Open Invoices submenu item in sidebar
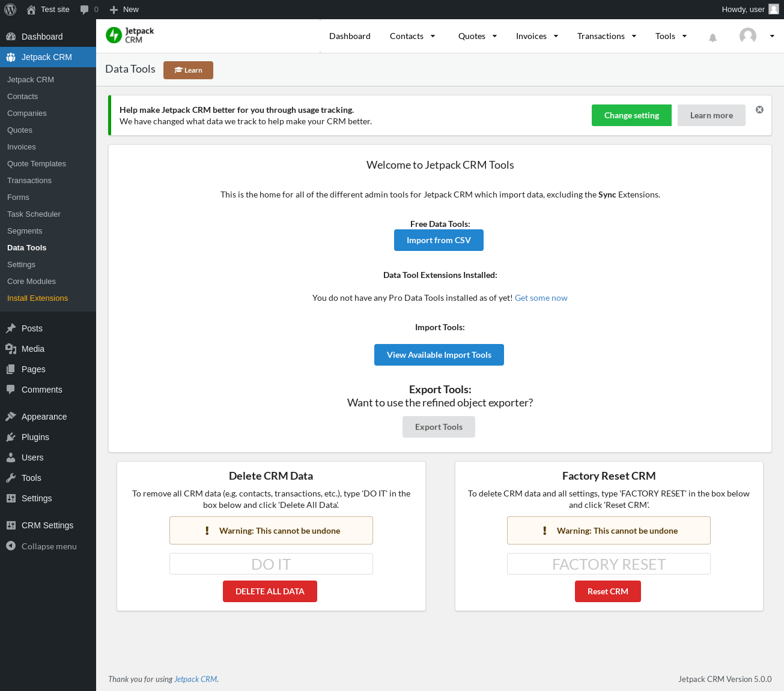784x691 pixels. tap(48, 147)
